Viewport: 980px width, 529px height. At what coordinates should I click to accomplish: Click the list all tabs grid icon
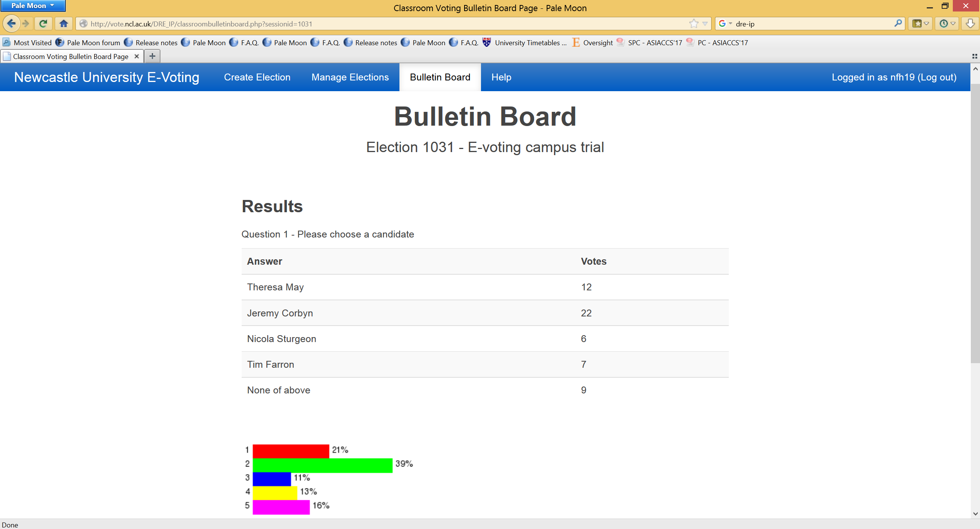click(975, 56)
